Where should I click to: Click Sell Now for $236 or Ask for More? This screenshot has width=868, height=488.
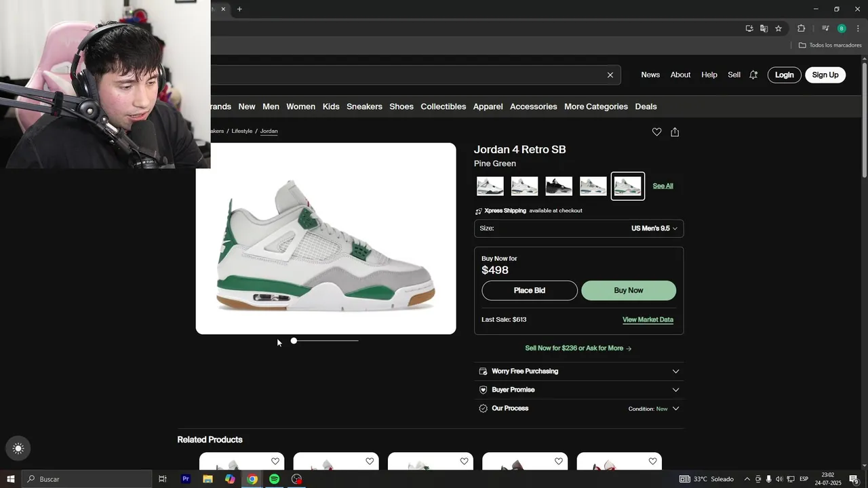pyautogui.click(x=578, y=348)
